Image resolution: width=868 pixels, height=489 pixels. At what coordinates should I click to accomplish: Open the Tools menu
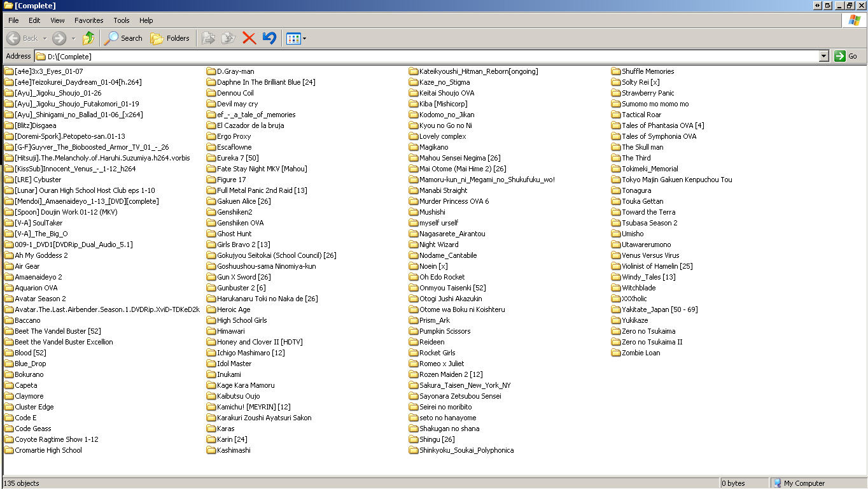[x=121, y=20]
